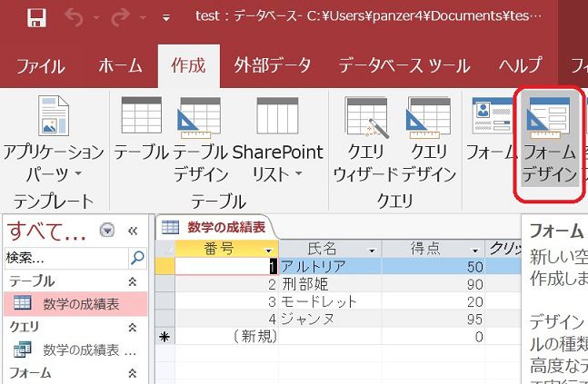Image resolution: width=588 pixels, height=384 pixels.
Task: Open 番号 column filter dropdown
Action: pyautogui.click(x=268, y=250)
